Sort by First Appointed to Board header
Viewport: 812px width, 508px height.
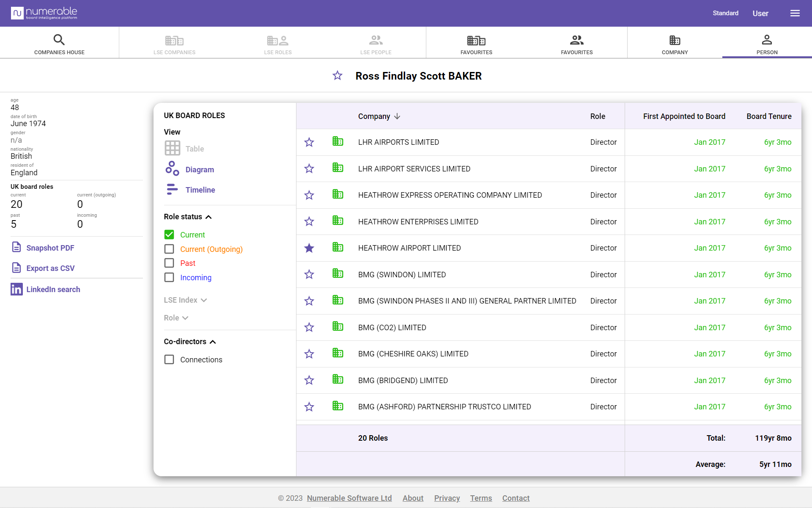coord(684,116)
